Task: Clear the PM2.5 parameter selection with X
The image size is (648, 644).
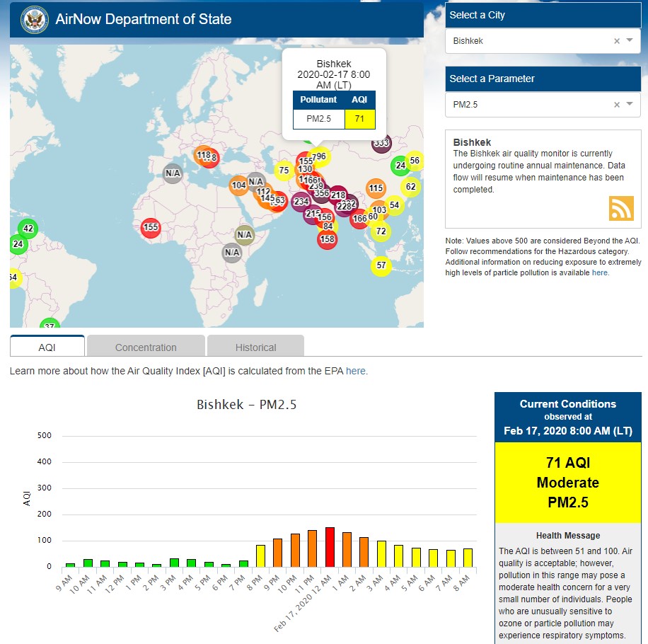Action: (x=616, y=105)
